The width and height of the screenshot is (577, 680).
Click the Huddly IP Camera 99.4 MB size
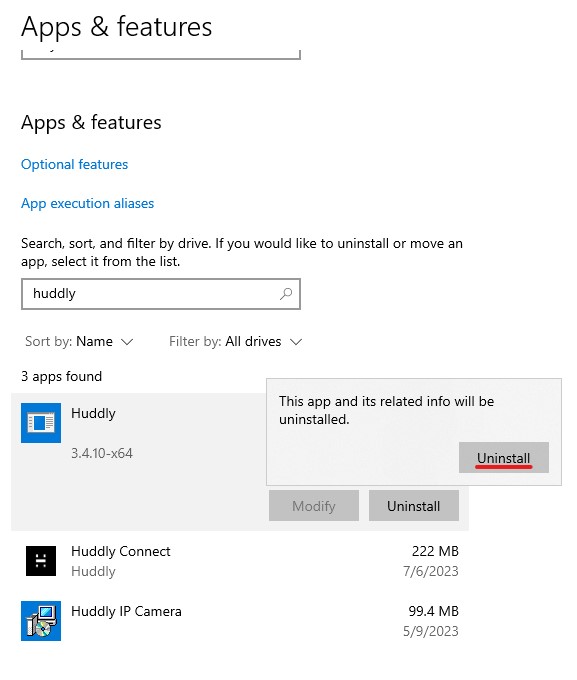(x=433, y=611)
